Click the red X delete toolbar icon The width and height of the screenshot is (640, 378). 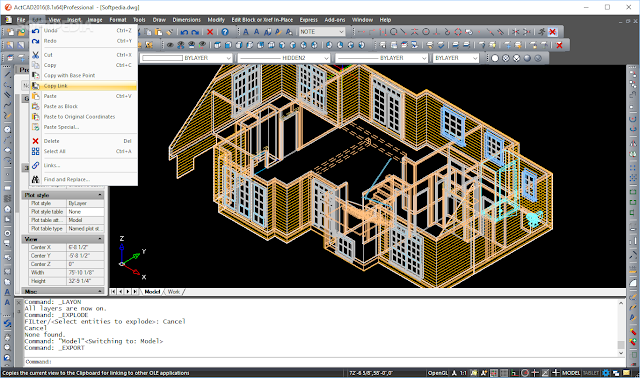[210, 32]
